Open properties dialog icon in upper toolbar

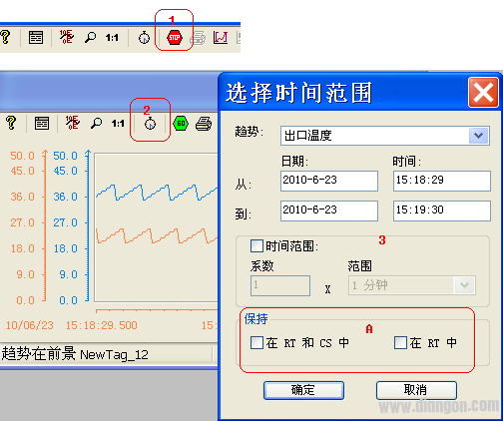pos(36,38)
